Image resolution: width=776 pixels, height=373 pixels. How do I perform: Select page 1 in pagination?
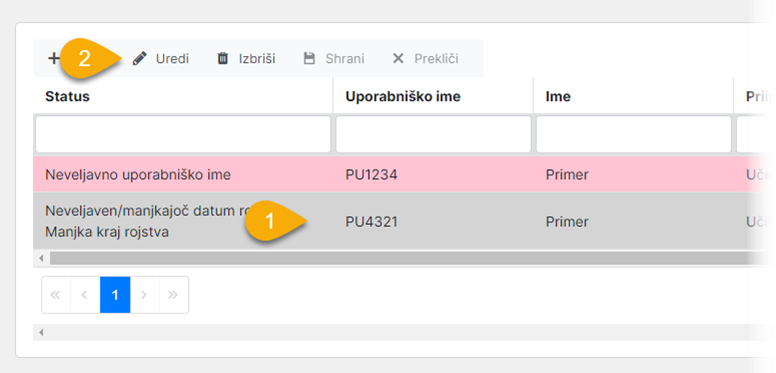[x=115, y=295]
